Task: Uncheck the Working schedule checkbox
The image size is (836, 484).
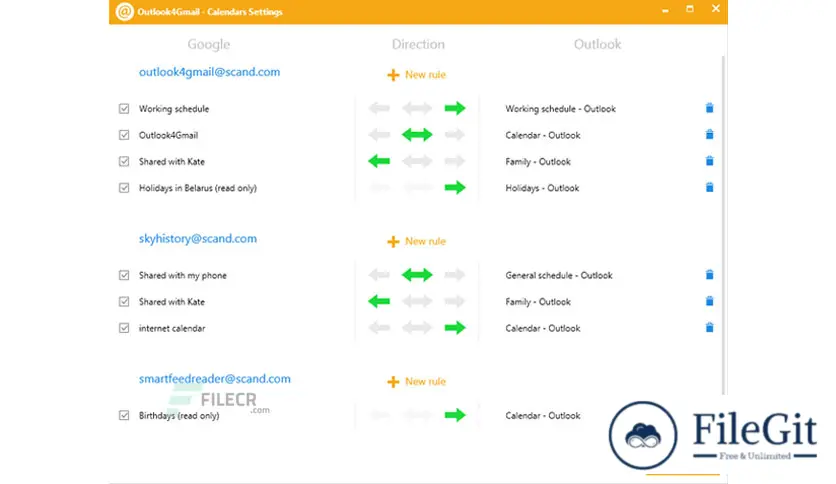Action: click(124, 109)
